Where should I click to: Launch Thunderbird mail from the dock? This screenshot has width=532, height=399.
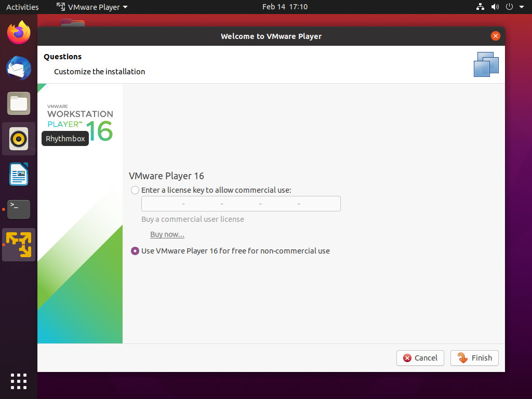(x=19, y=68)
